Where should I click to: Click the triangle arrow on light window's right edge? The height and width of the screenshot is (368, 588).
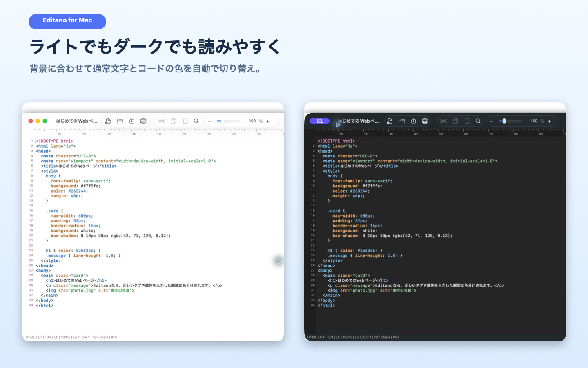click(x=279, y=261)
